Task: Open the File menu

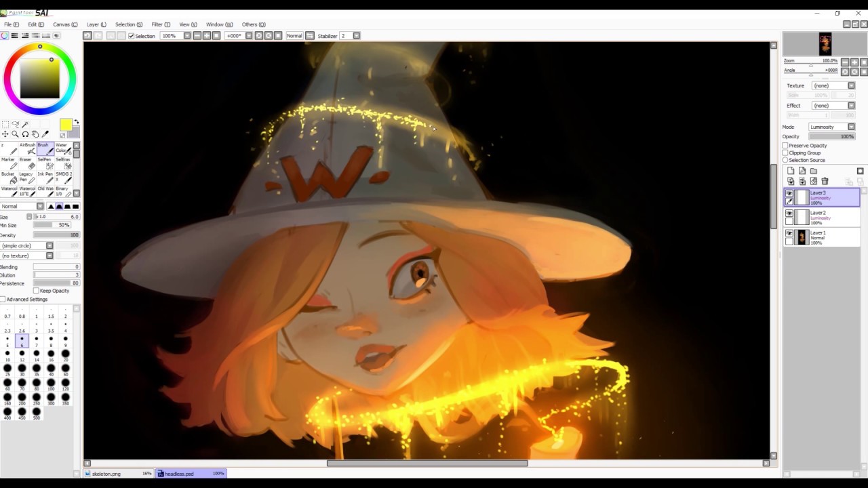Action: [12, 24]
